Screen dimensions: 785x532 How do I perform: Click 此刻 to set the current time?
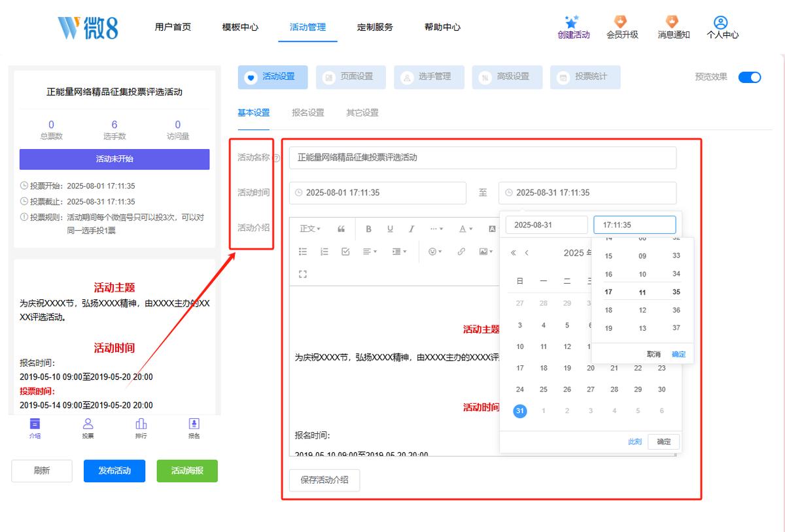click(x=635, y=442)
